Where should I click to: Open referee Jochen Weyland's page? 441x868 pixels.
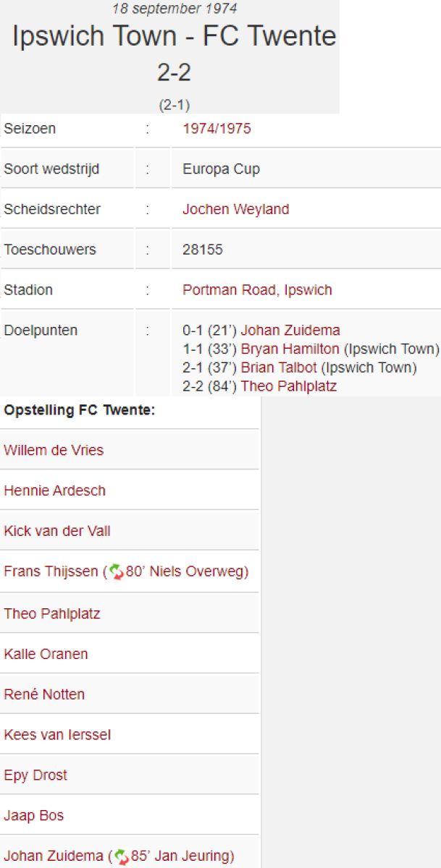pos(235,210)
